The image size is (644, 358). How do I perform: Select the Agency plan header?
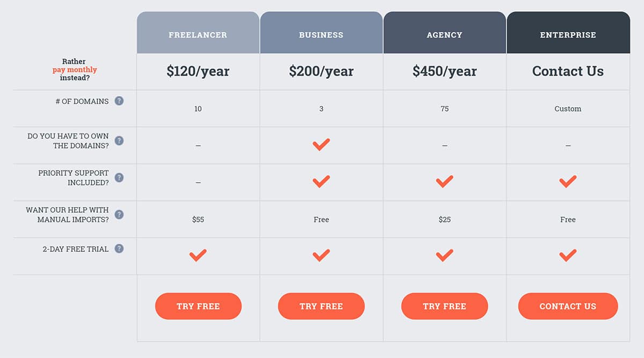[444, 35]
